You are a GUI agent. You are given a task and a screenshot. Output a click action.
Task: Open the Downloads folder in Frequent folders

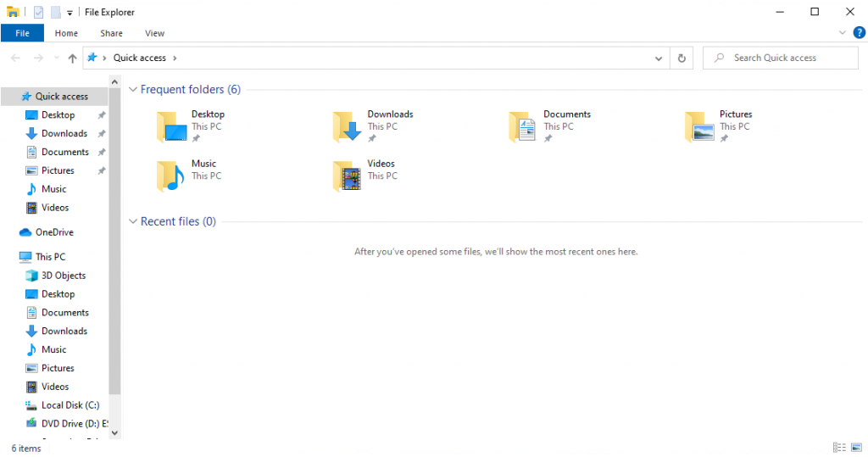coord(373,126)
